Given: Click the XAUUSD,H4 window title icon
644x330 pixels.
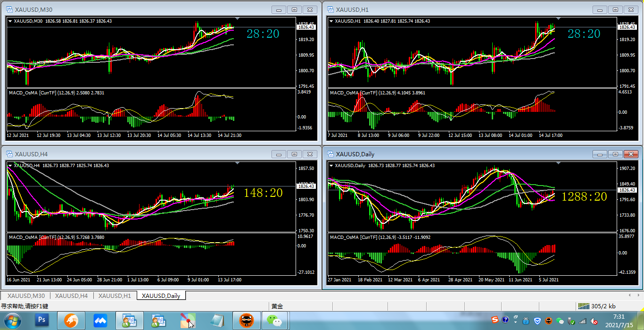Looking at the screenshot, I should point(9,154).
